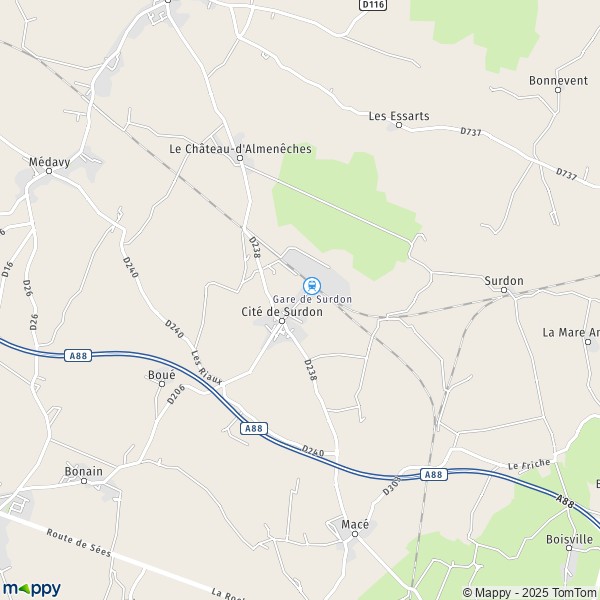Click the D116 road shield
The height and width of the screenshot is (600, 600).
point(373,5)
